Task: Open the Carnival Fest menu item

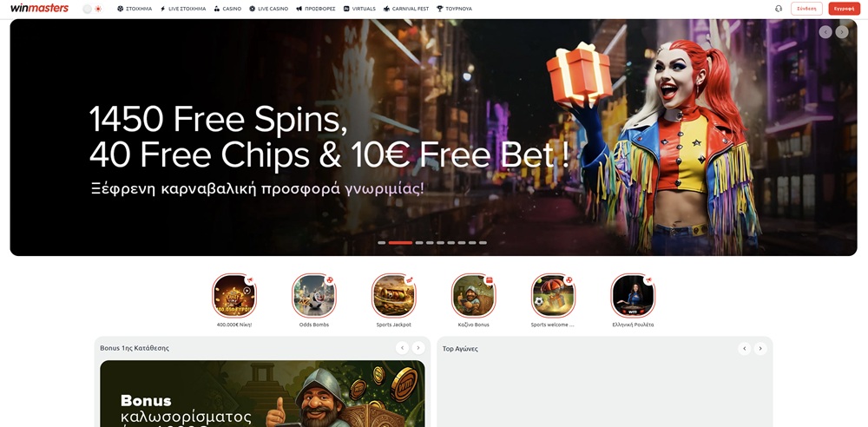Action: point(405,9)
